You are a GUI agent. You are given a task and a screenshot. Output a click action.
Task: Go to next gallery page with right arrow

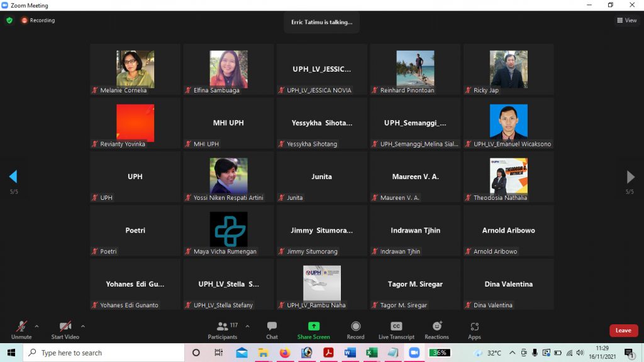pos(630,177)
